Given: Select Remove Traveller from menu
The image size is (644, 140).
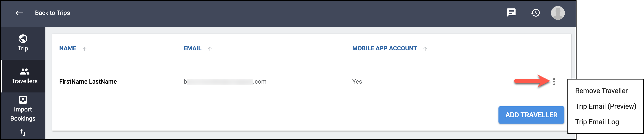Looking at the screenshot, I should (x=601, y=91).
